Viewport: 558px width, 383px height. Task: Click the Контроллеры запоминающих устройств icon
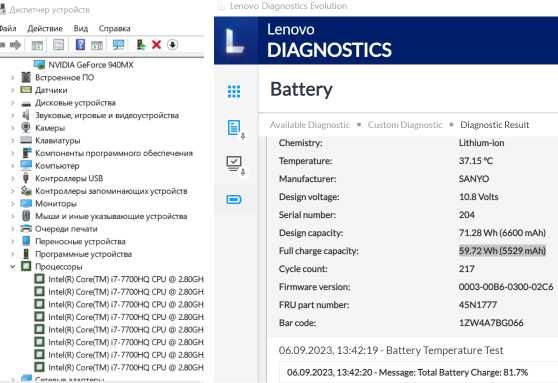coord(26,191)
